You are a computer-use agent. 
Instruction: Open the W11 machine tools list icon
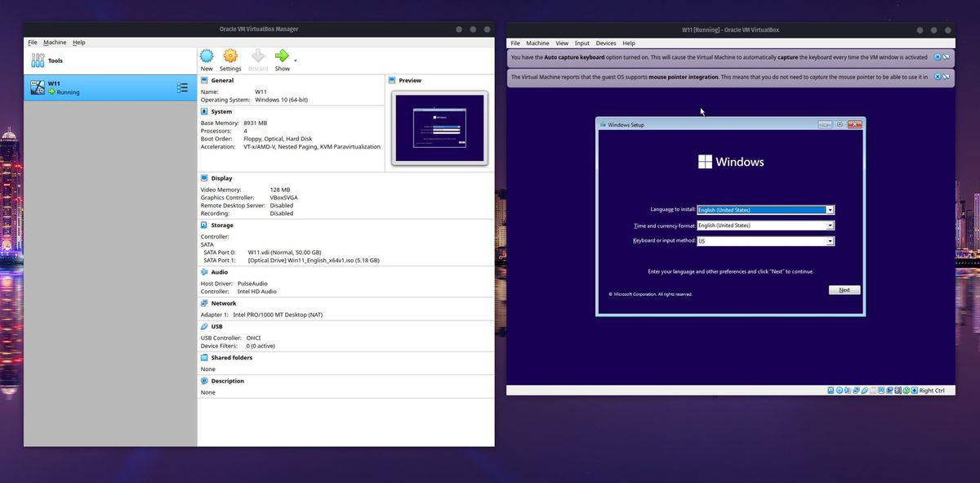point(183,87)
